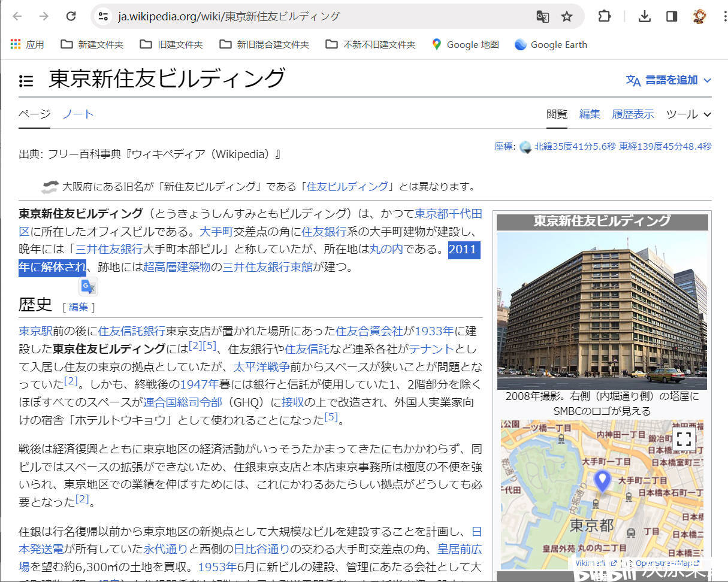This screenshot has width=728, height=582.
Task: Open the 永代通り link
Action: (x=165, y=548)
